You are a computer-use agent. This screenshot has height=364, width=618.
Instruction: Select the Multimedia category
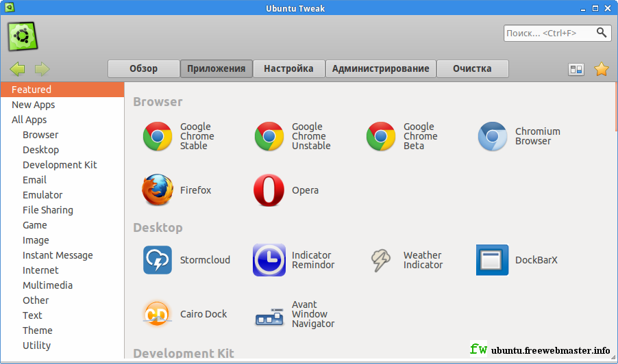pyautogui.click(x=62, y=285)
